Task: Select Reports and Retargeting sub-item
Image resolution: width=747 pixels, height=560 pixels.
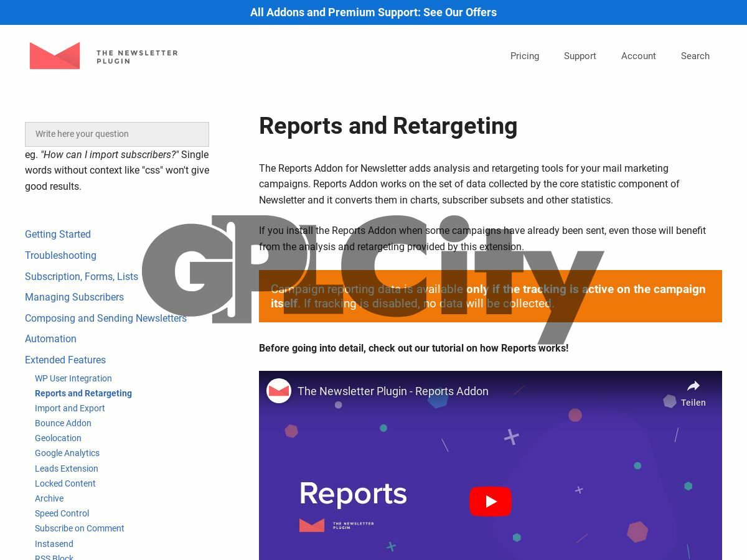Action: [83, 393]
